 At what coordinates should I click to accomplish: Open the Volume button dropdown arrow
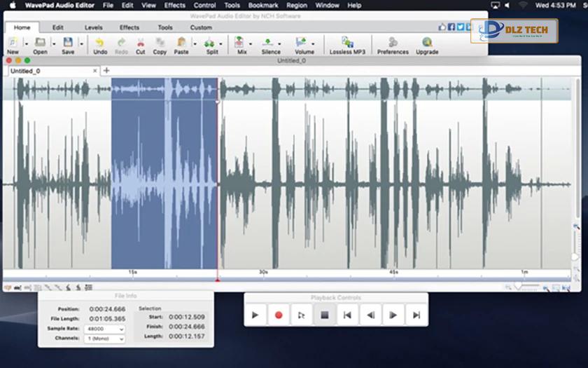coord(313,43)
